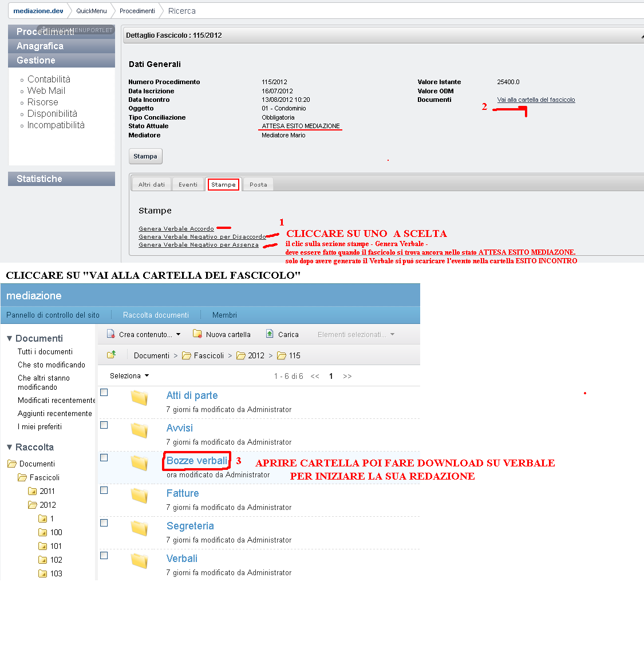Select the Segreteria row checkbox
The image size is (644, 649).
[x=104, y=523]
